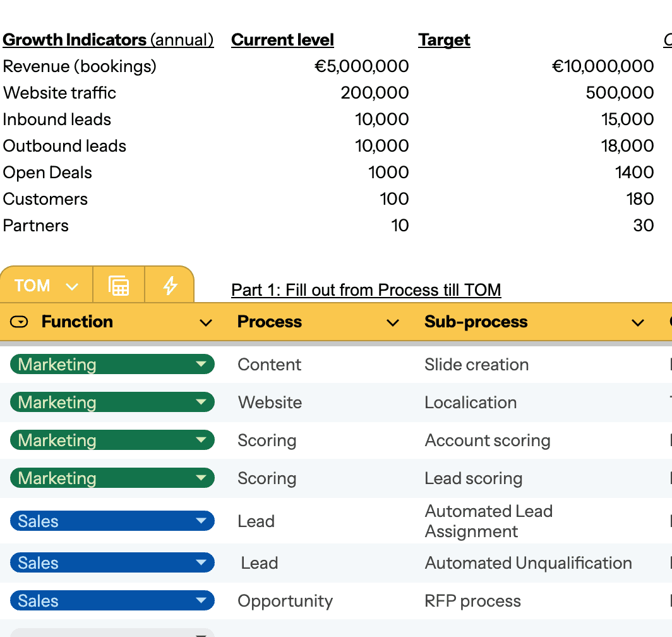
Task: Select the Automated Unqualification cell
Action: [x=529, y=563]
